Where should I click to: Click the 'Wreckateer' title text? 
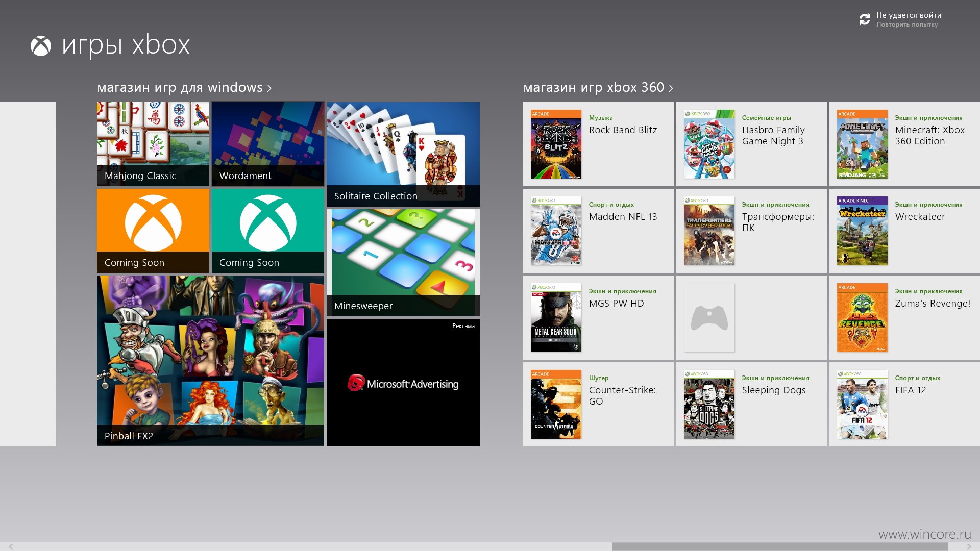point(920,217)
